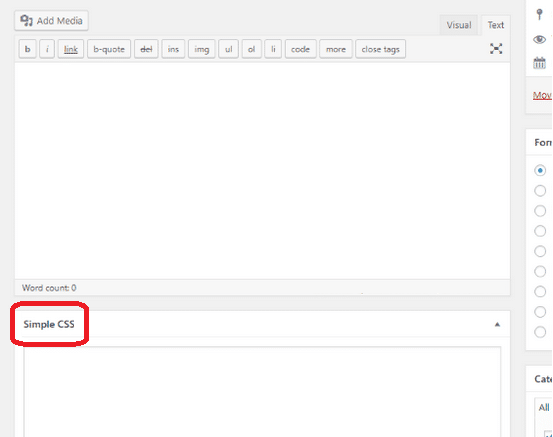Select the last Format radio button
This screenshot has height=437, width=553.
pos(540,332)
